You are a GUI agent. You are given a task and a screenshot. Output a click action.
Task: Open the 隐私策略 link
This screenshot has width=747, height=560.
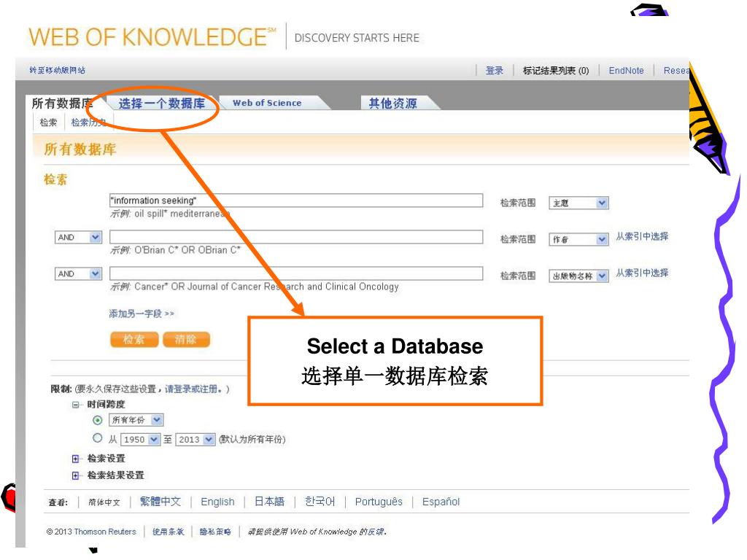(x=215, y=532)
